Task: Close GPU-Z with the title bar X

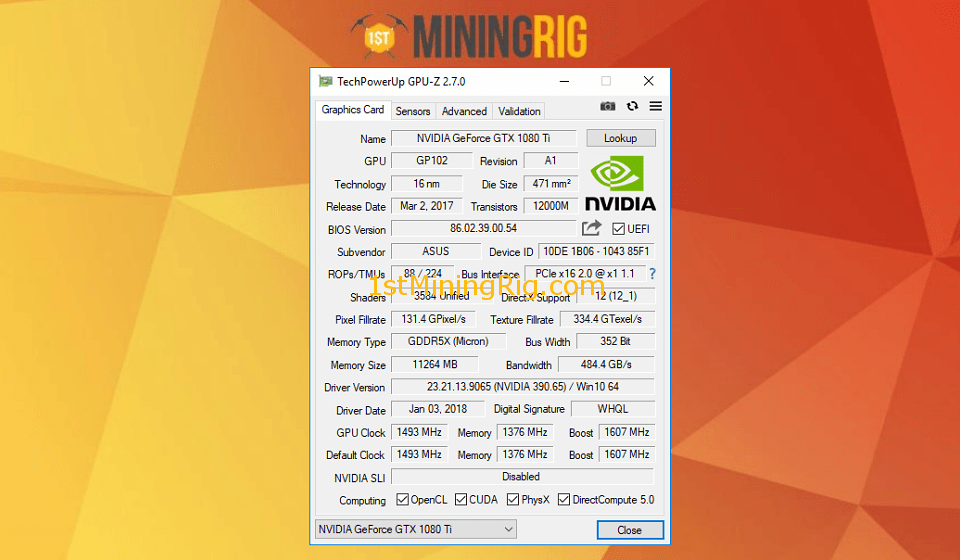Action: [648, 81]
